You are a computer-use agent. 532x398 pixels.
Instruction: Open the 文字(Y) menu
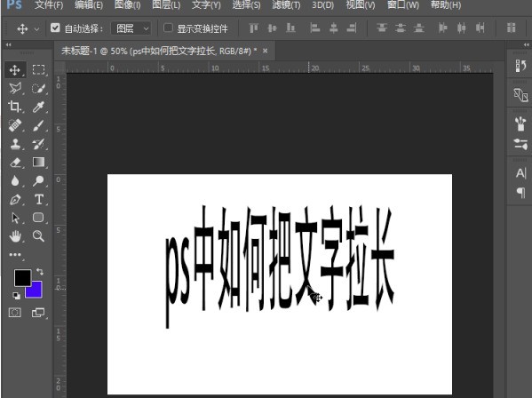[x=206, y=5]
